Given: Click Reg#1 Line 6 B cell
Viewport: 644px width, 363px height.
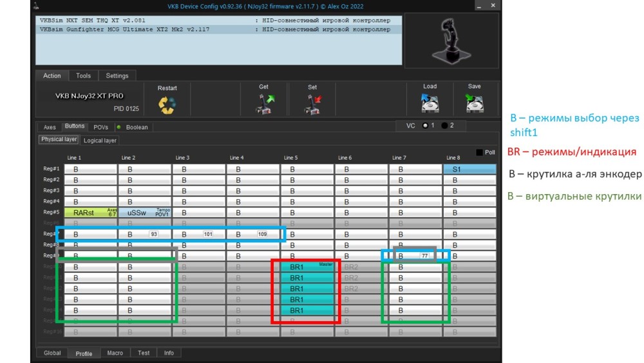Looking at the screenshot, I should [x=361, y=169].
